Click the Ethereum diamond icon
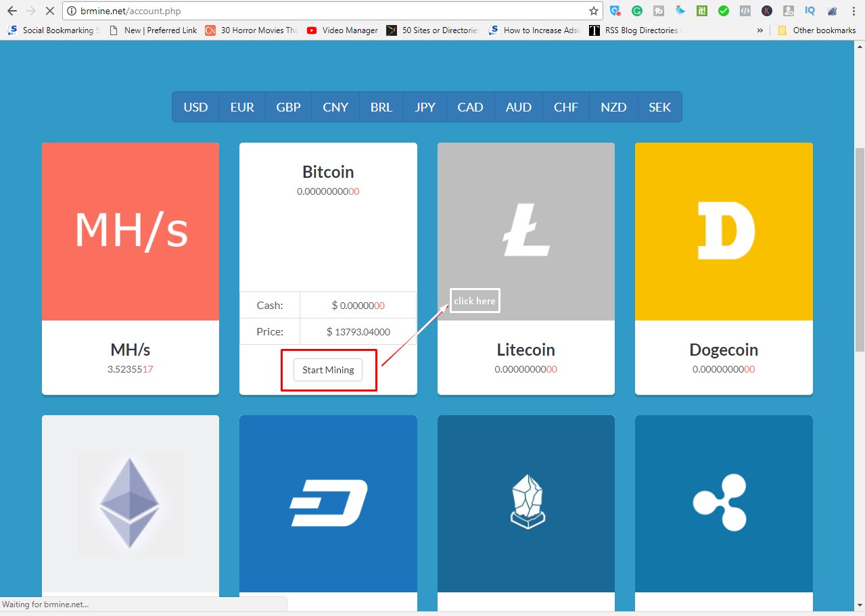865x616 pixels. tap(130, 502)
